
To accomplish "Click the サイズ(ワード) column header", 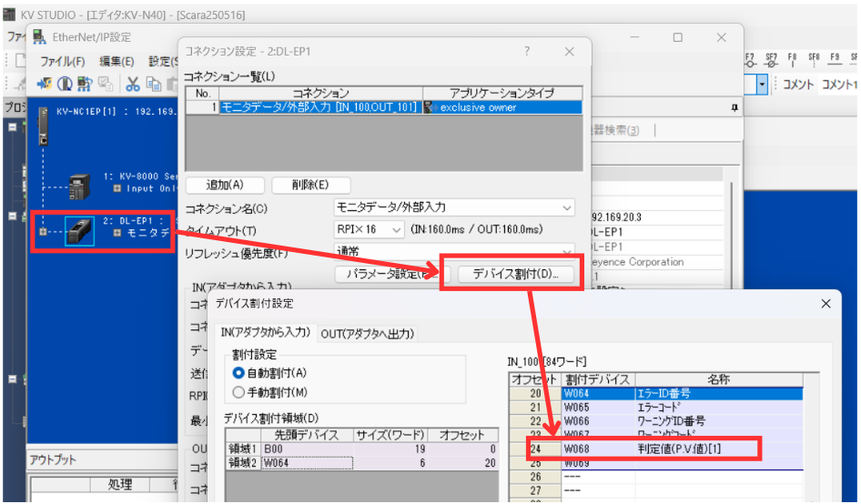I will (x=390, y=435).
